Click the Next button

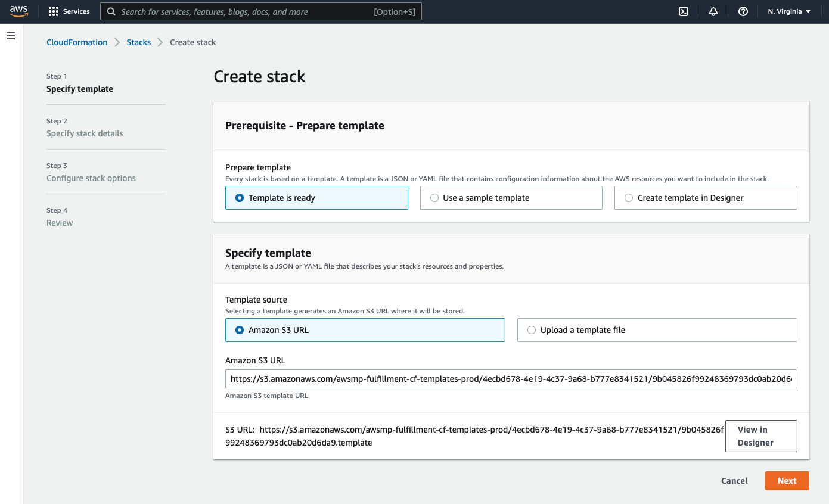pos(787,481)
